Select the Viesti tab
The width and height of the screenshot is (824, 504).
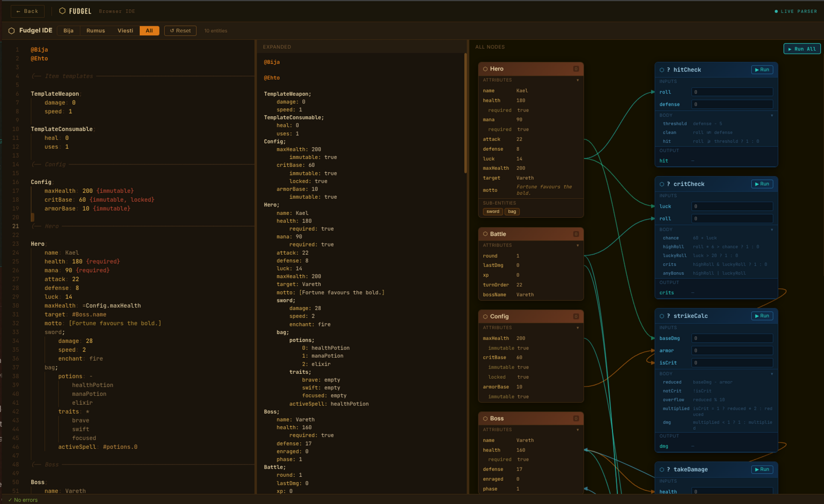pos(125,31)
